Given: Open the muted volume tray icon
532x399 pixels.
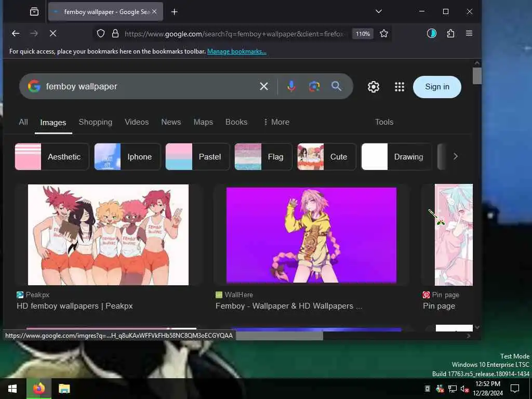Looking at the screenshot, I should 464,389.
